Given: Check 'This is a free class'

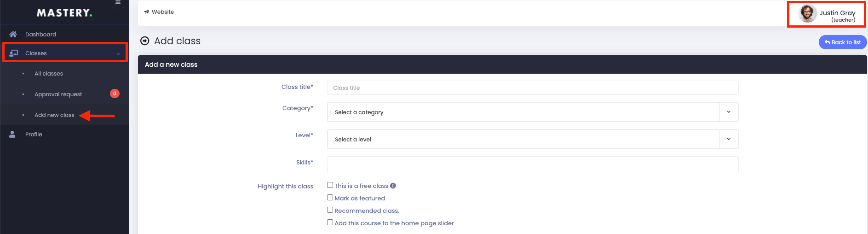Looking at the screenshot, I should [330, 185].
